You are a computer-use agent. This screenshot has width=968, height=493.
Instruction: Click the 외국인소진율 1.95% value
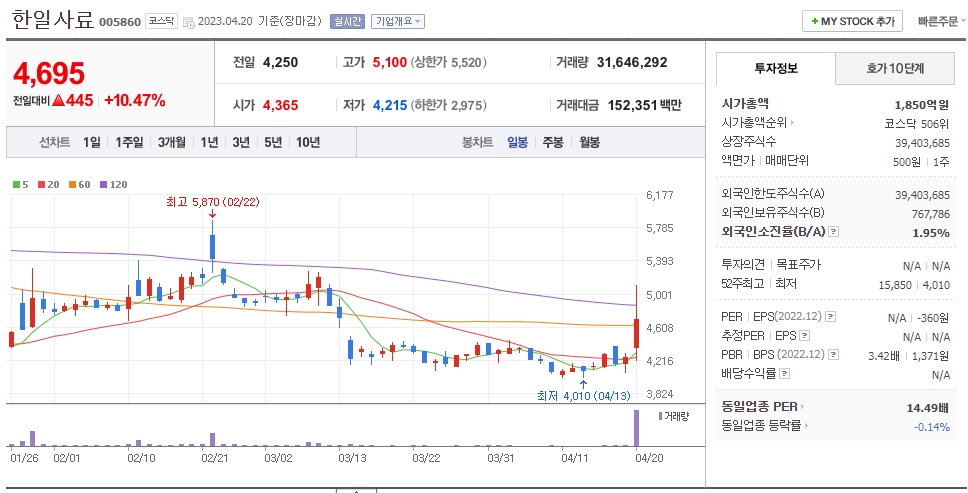tap(931, 233)
